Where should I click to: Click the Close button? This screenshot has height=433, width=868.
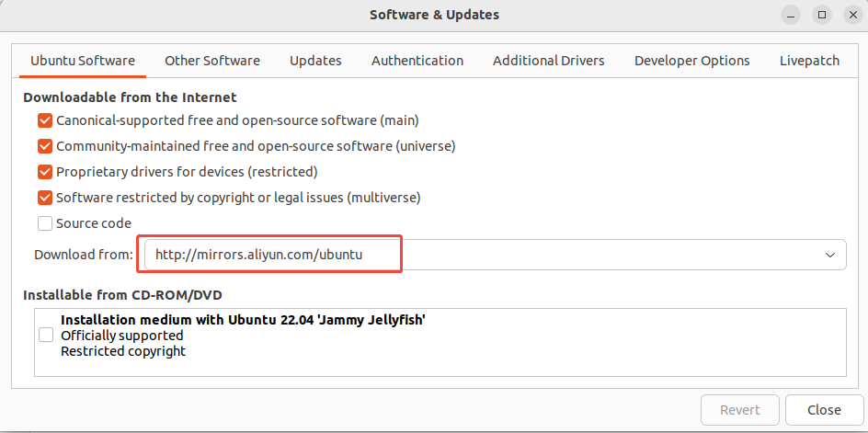pos(824,410)
